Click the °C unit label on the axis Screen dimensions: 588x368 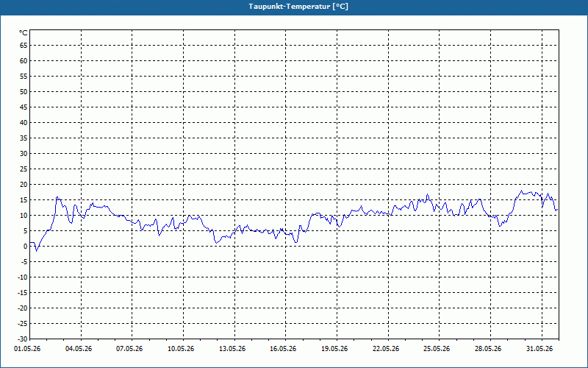[x=24, y=33]
